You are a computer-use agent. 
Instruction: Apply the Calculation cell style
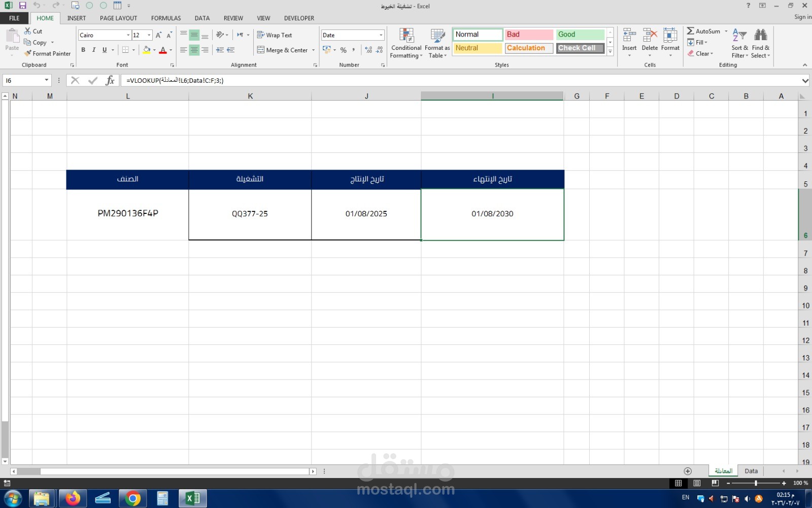(529, 48)
